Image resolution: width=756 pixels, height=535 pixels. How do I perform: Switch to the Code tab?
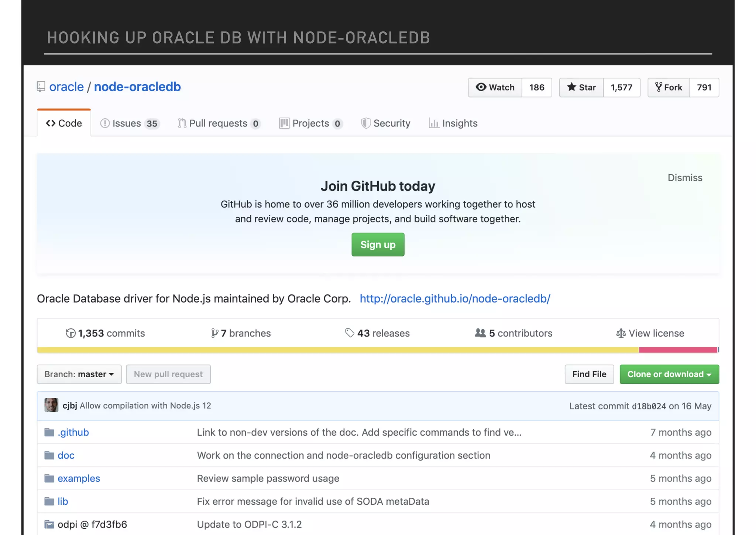point(64,123)
